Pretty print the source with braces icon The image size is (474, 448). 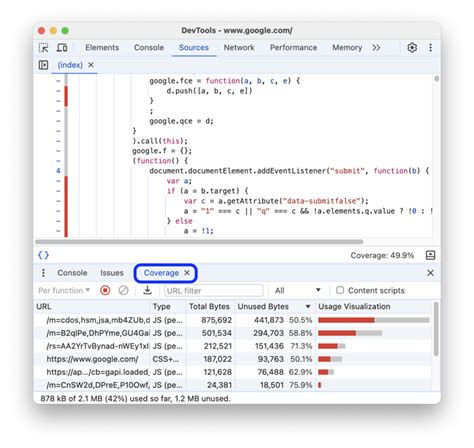click(43, 255)
